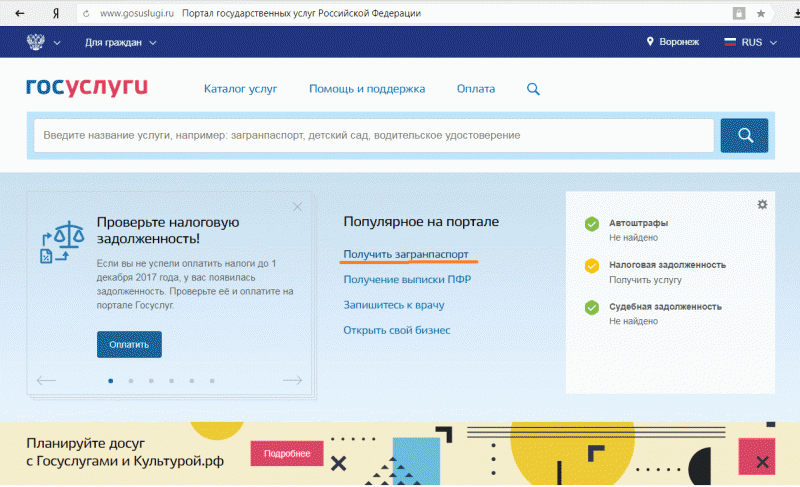Image resolution: width=800 pixels, height=487 pixels.
Task: Click 'Получить услугу' under tax debt
Action: tap(645, 280)
